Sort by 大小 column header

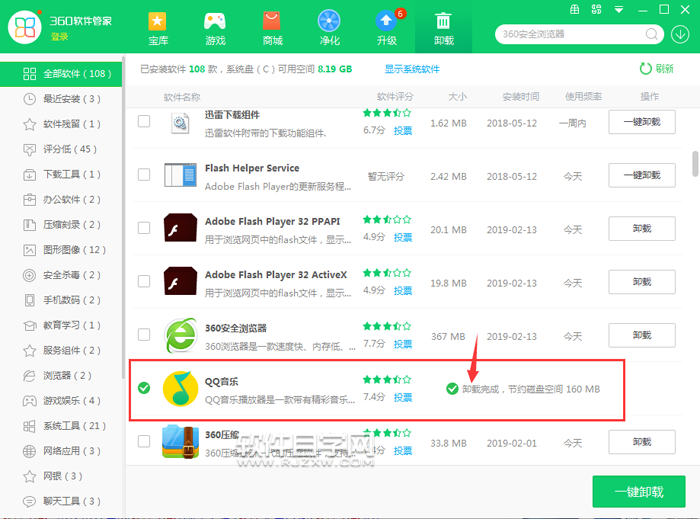[x=457, y=96]
